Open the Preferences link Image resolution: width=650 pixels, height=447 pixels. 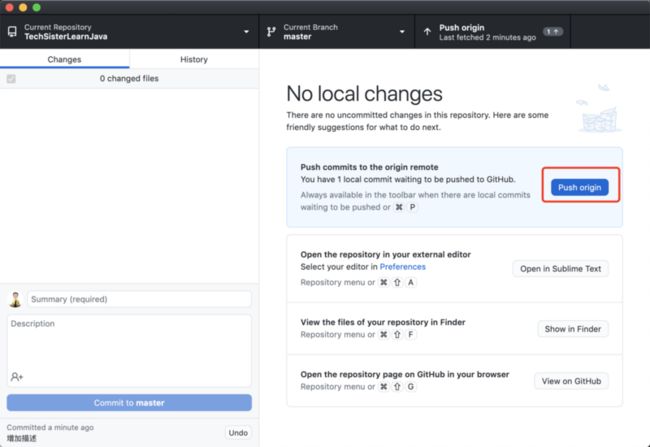point(403,267)
